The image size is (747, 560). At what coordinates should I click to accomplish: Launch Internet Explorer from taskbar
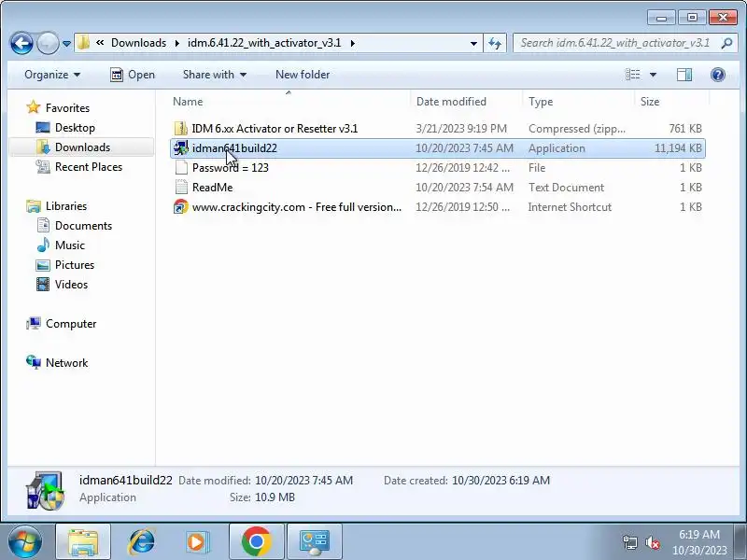141,541
